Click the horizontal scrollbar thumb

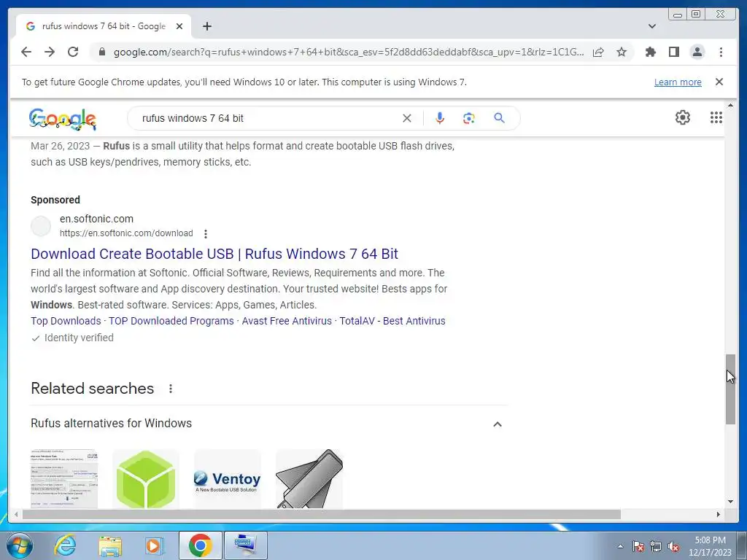(322, 514)
